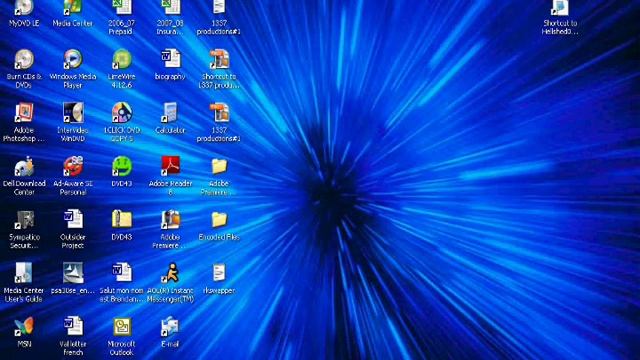Viewport: 640px width, 360px height.
Task: Select 1337 productions#1 plain white document icon
Action: coord(219,7)
